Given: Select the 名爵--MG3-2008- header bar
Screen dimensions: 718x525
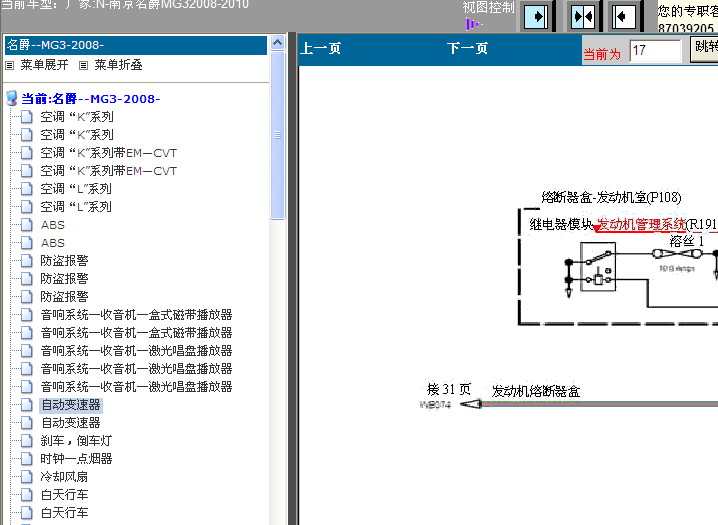Looking at the screenshot, I should pyautogui.click(x=136, y=45).
